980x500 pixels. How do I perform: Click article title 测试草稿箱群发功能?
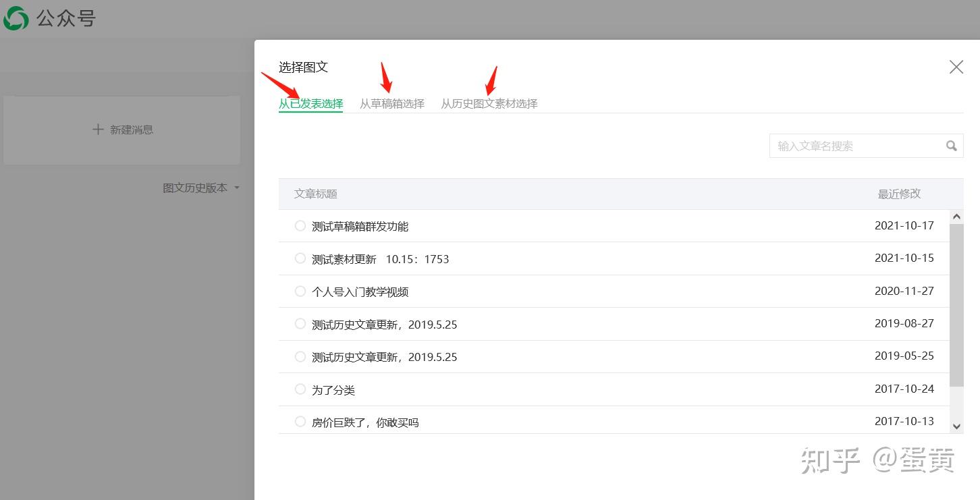360,227
